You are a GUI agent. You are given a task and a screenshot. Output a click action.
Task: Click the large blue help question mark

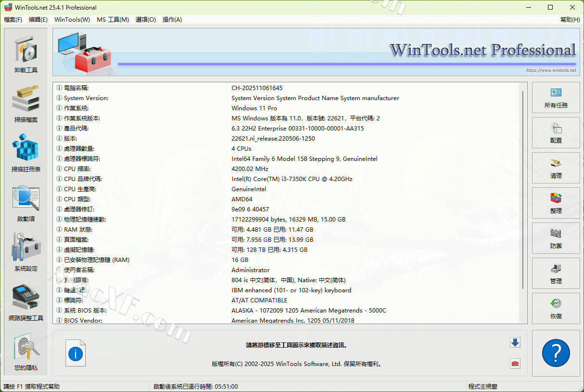[x=556, y=353]
